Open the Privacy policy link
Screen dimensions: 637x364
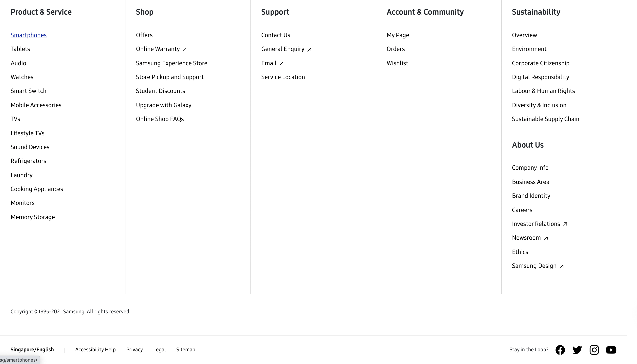tap(134, 350)
